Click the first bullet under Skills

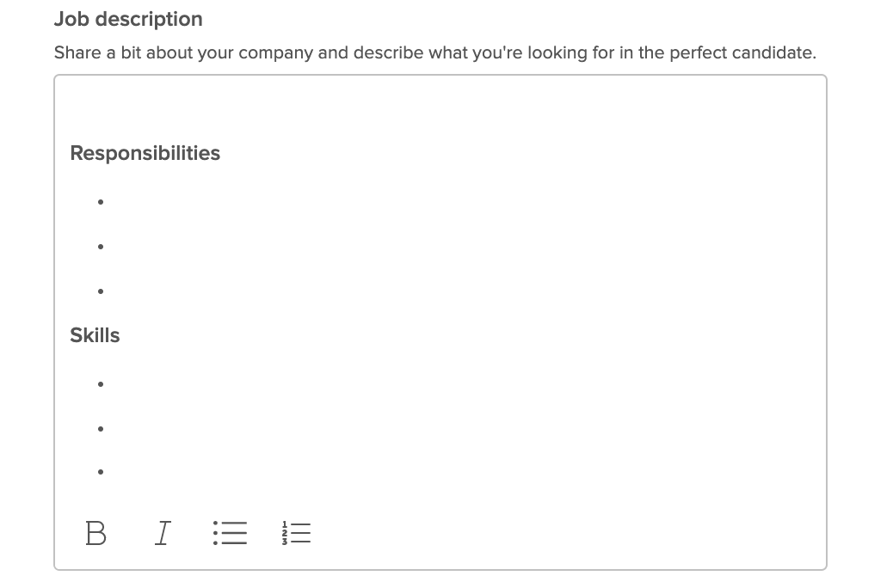tap(456, 384)
